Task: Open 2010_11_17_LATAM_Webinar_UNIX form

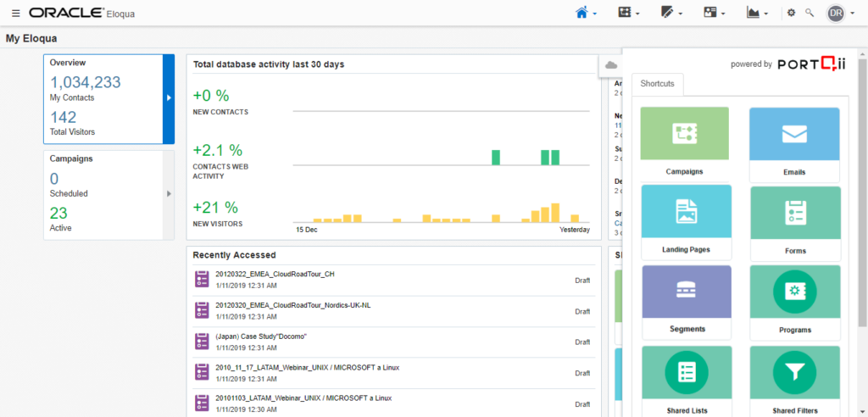Action: tap(307, 367)
